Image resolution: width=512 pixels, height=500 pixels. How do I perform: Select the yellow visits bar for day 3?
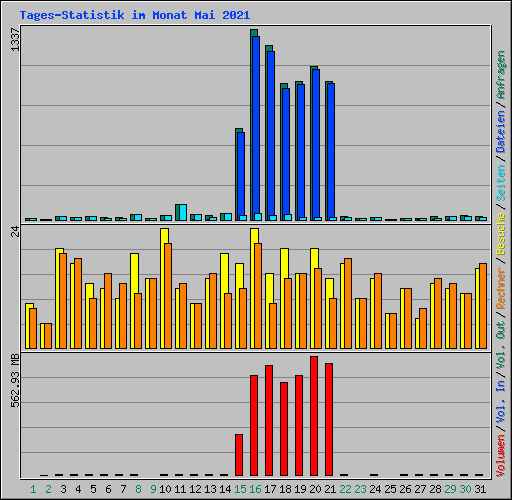click(x=59, y=298)
